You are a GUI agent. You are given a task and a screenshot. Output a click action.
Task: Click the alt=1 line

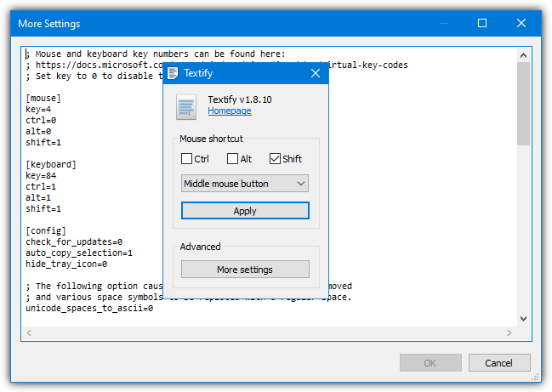click(38, 198)
